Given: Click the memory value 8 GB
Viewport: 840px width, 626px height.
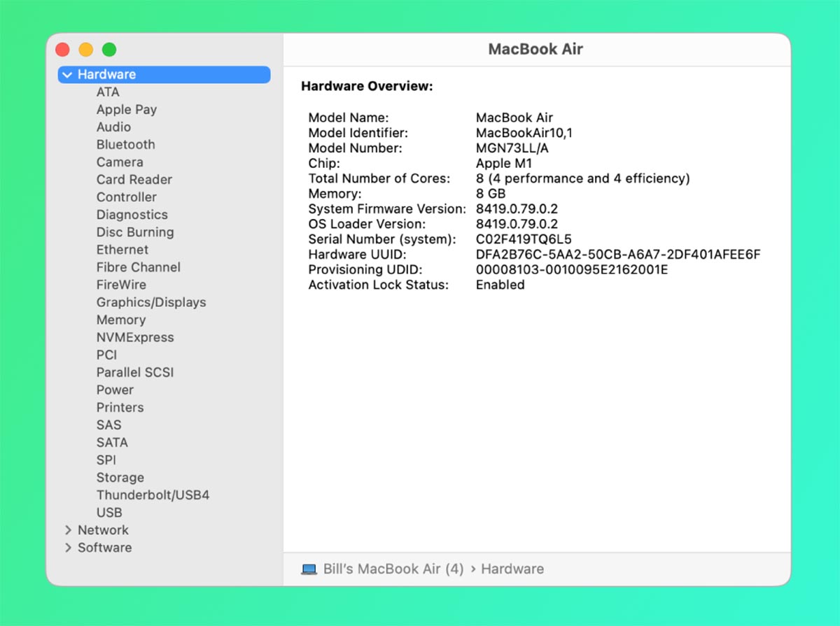Looking at the screenshot, I should tap(491, 194).
